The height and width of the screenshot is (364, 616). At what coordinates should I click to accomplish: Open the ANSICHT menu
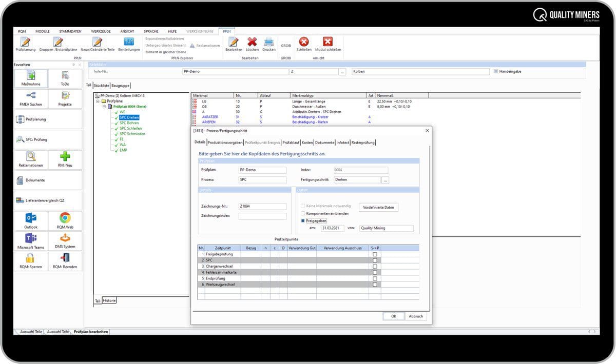(x=127, y=31)
